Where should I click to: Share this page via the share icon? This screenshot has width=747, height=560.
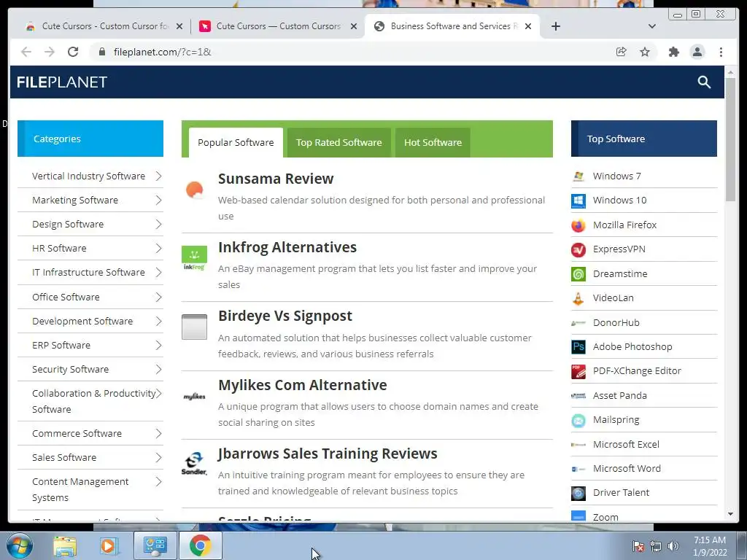click(x=622, y=52)
